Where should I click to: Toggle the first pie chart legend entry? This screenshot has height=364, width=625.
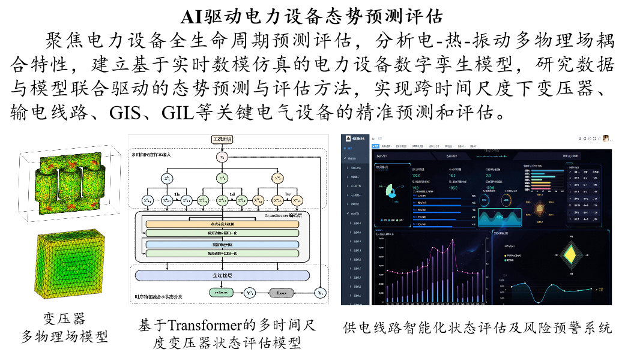coord(383,221)
